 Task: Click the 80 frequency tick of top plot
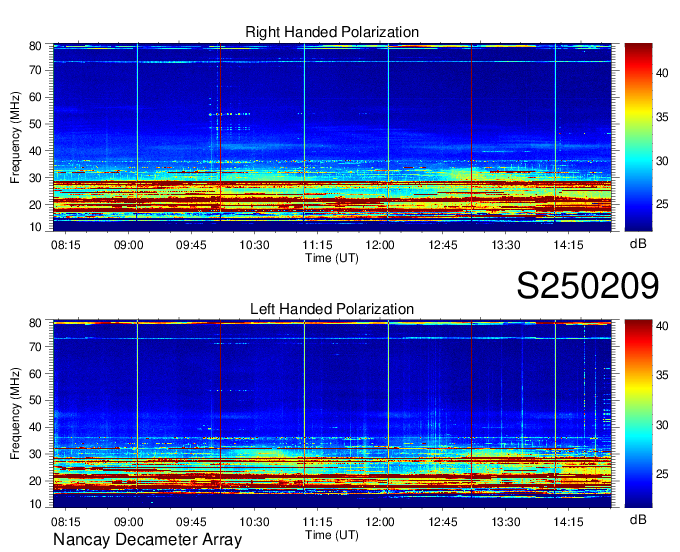[35, 46]
